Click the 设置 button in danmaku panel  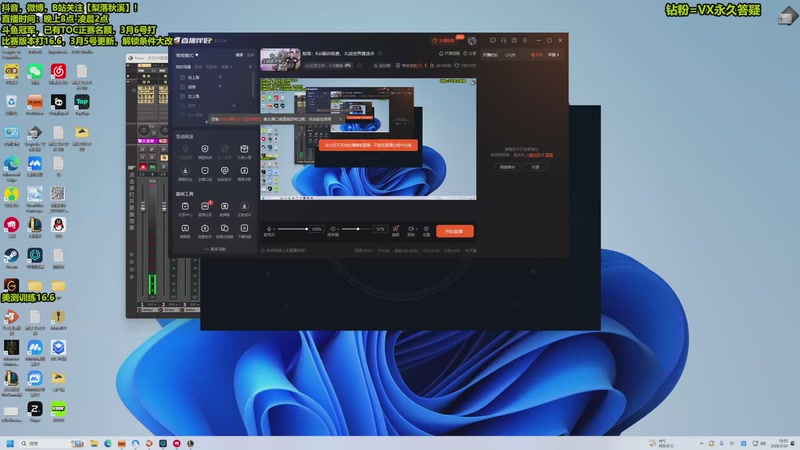[535, 167]
